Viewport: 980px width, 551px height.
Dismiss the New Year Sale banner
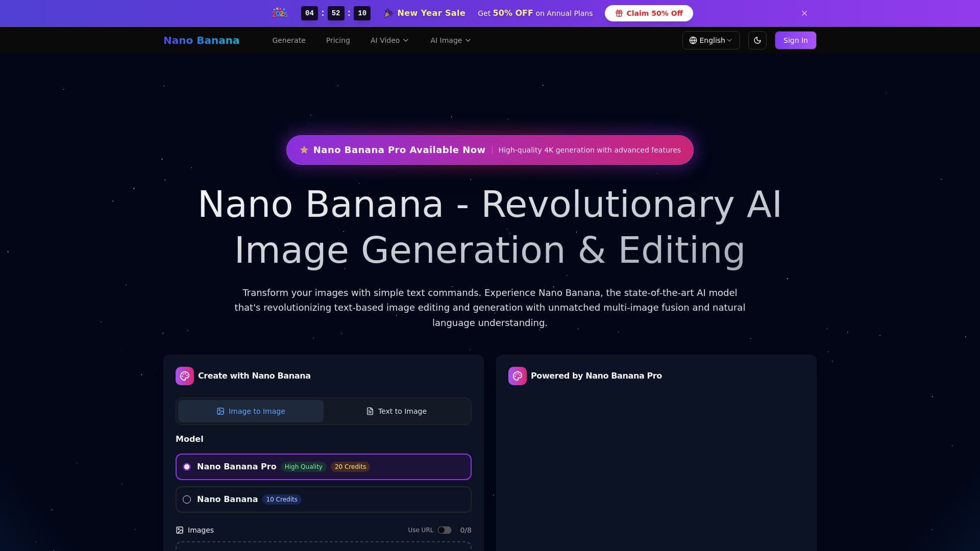coord(804,13)
